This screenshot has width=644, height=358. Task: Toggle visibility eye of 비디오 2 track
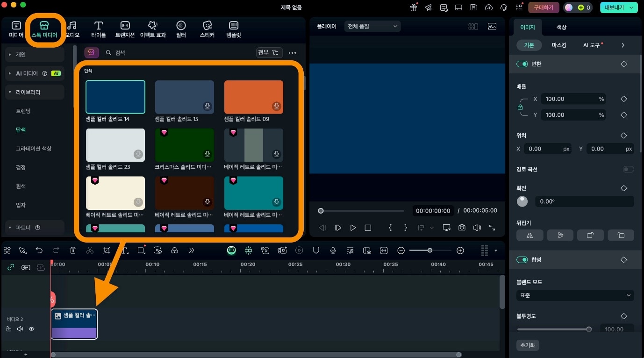pos(32,329)
